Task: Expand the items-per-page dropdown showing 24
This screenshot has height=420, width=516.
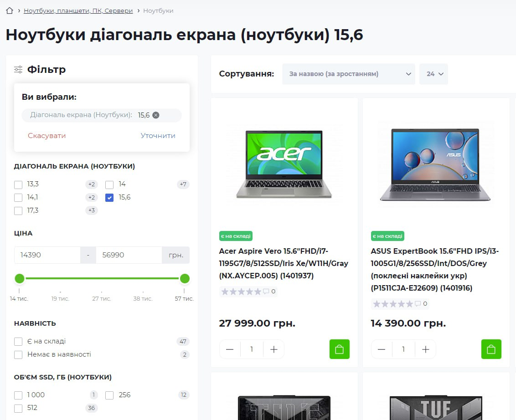Action: click(x=433, y=74)
